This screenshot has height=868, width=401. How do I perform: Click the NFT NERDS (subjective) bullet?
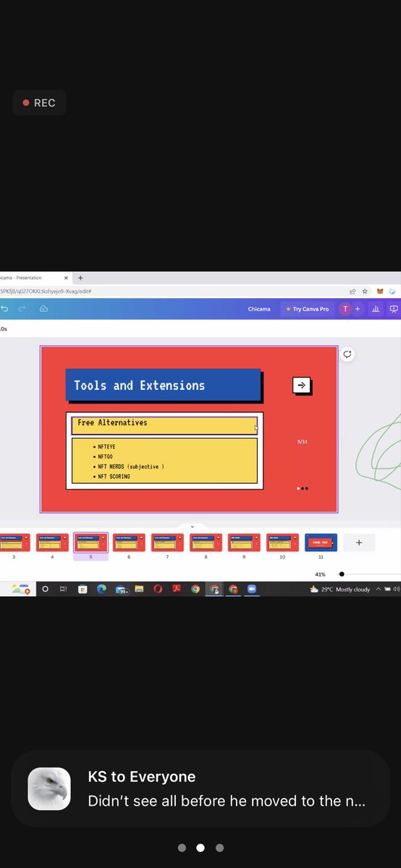pyautogui.click(x=130, y=467)
